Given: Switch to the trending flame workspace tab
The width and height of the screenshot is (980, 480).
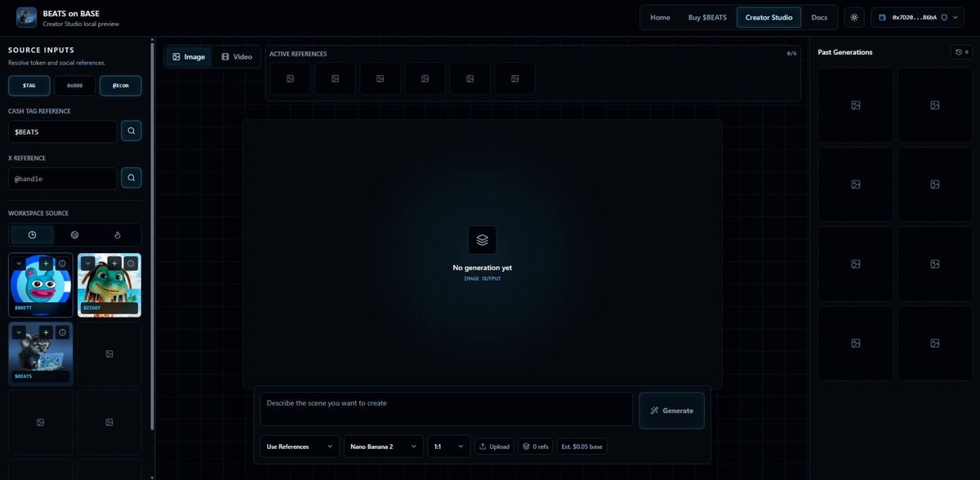Looking at the screenshot, I should 118,235.
